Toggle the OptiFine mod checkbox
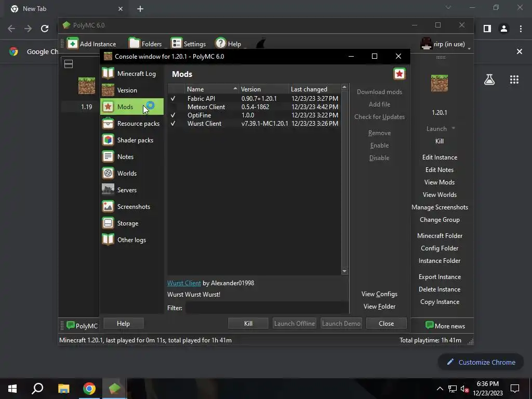The width and height of the screenshot is (532, 399). tap(173, 115)
